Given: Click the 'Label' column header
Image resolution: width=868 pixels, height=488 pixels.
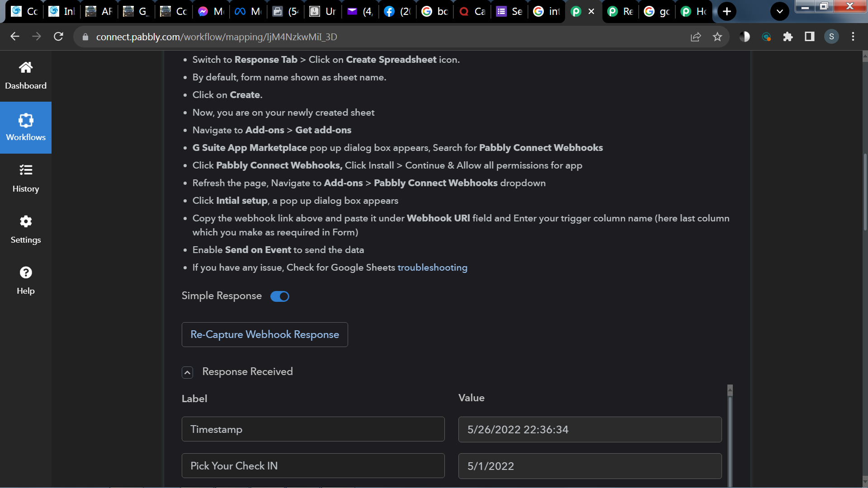Looking at the screenshot, I should [x=194, y=399].
